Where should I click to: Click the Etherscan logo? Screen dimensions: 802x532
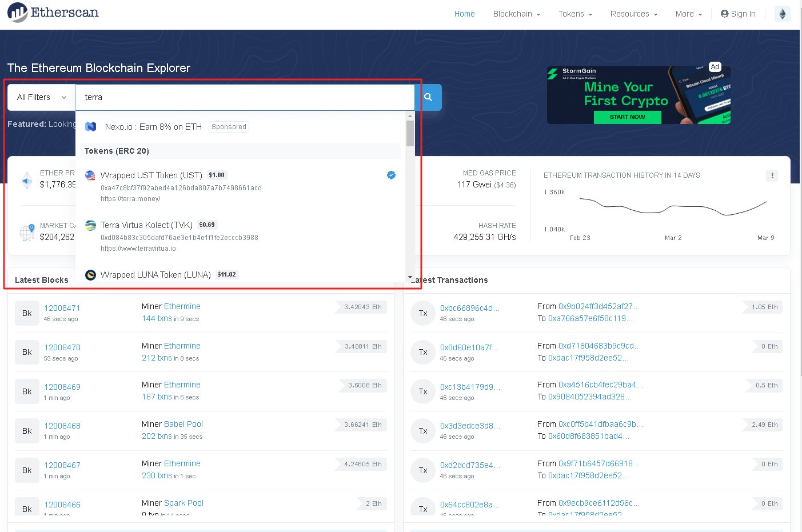[53, 13]
